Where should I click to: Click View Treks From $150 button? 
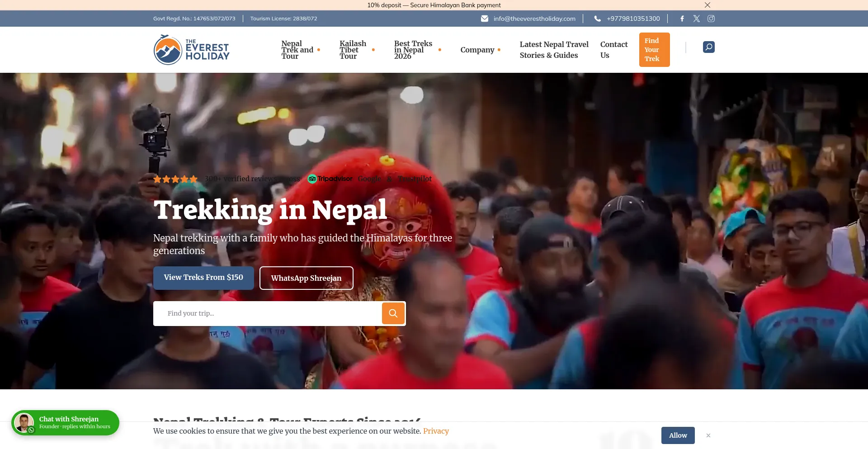pos(203,278)
